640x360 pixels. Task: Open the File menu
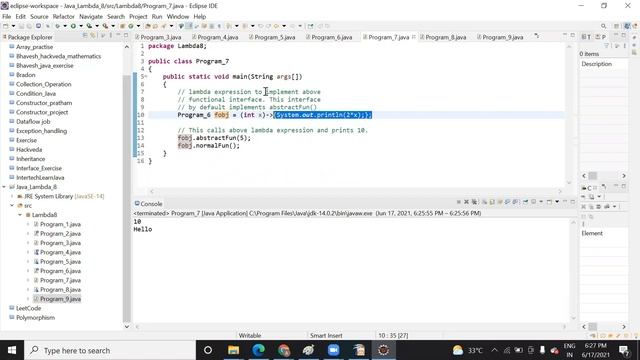point(7,17)
